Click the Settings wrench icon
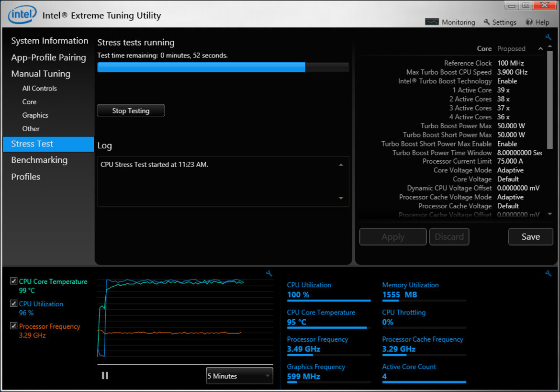 pos(486,22)
